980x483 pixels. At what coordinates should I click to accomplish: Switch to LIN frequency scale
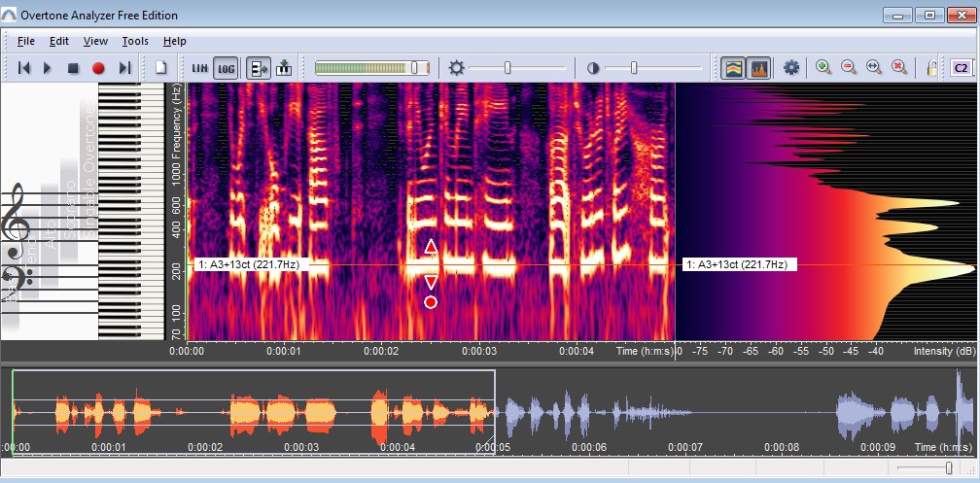200,68
